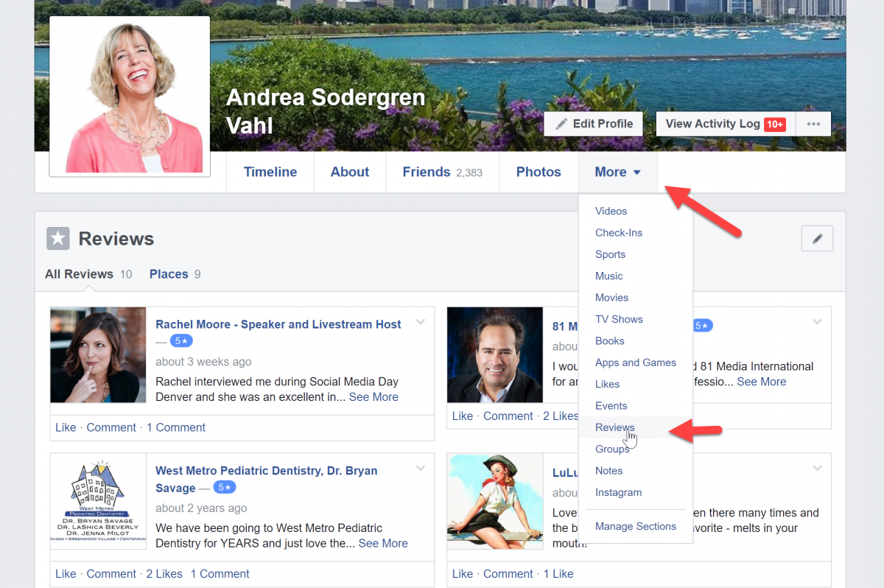Click the 5-star badge on West Metro Pediatric review
Image resolution: width=884 pixels, height=588 pixels.
coord(225,487)
